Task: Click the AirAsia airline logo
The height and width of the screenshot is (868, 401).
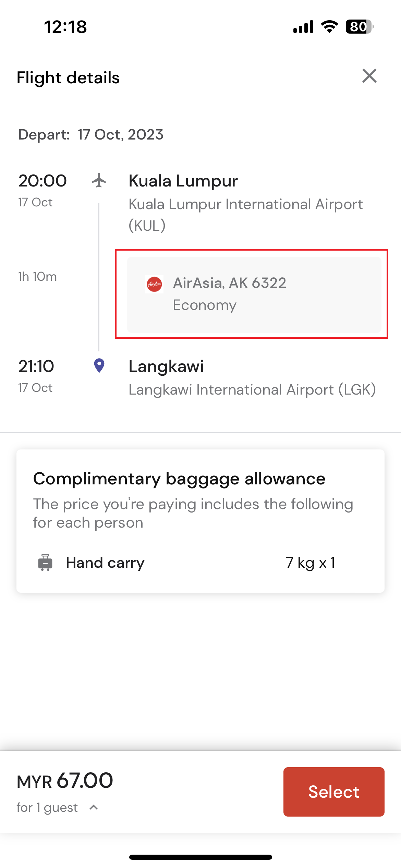Action: coord(154,284)
